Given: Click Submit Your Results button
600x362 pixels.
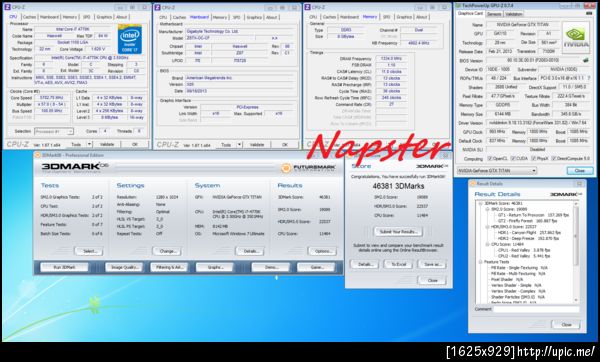Looking at the screenshot, I should 398,232.
